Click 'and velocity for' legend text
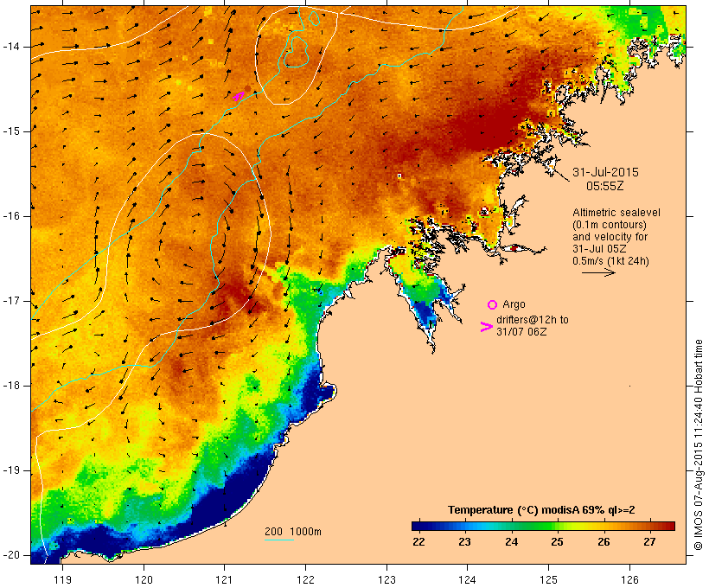The height and width of the screenshot is (588, 709). [x=610, y=237]
